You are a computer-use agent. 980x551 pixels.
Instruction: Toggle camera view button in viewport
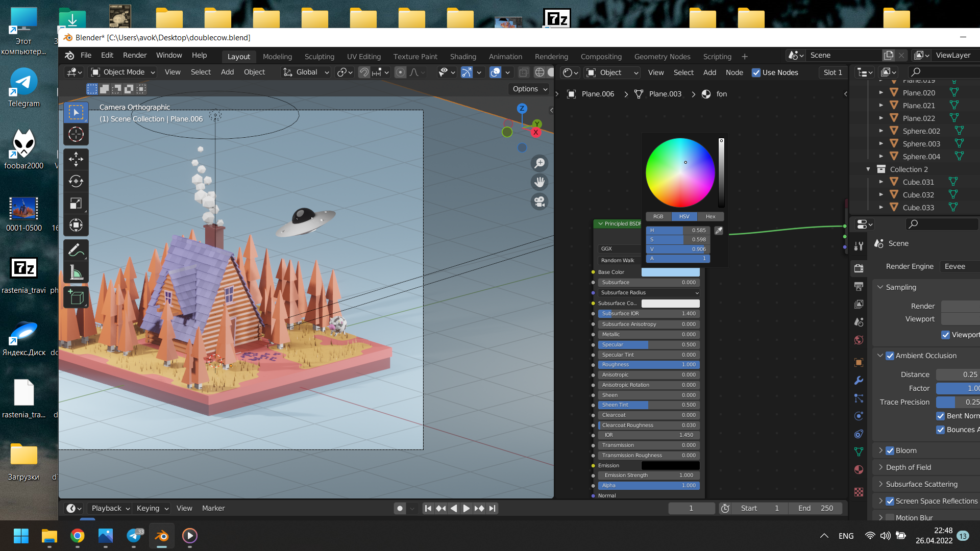(x=540, y=202)
